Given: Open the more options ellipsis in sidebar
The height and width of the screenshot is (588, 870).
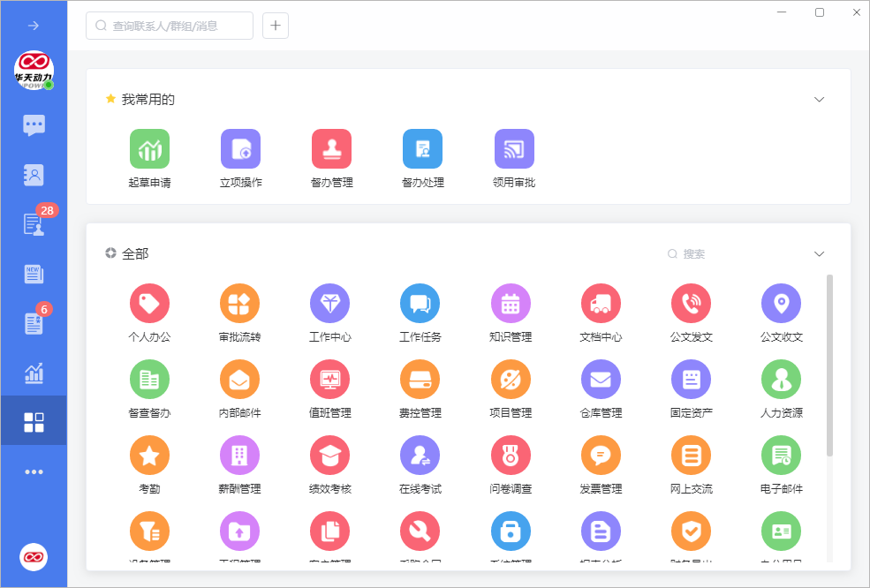Looking at the screenshot, I should (x=34, y=471).
